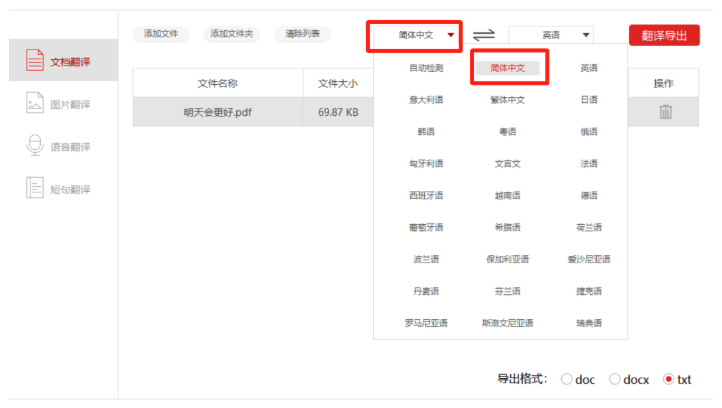Click the red 翻译导出 button
This screenshot has height=408, width=722.
pyautogui.click(x=664, y=36)
